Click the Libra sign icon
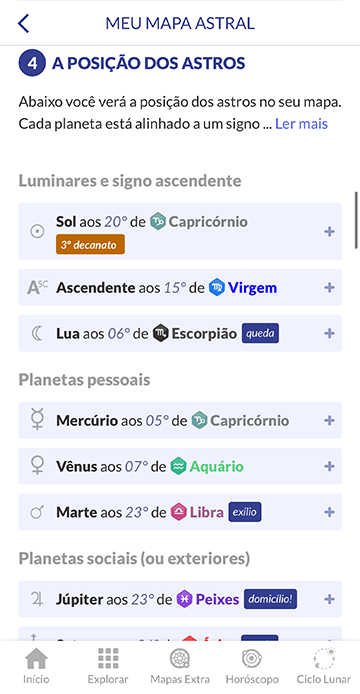360x694 pixels. (x=178, y=512)
